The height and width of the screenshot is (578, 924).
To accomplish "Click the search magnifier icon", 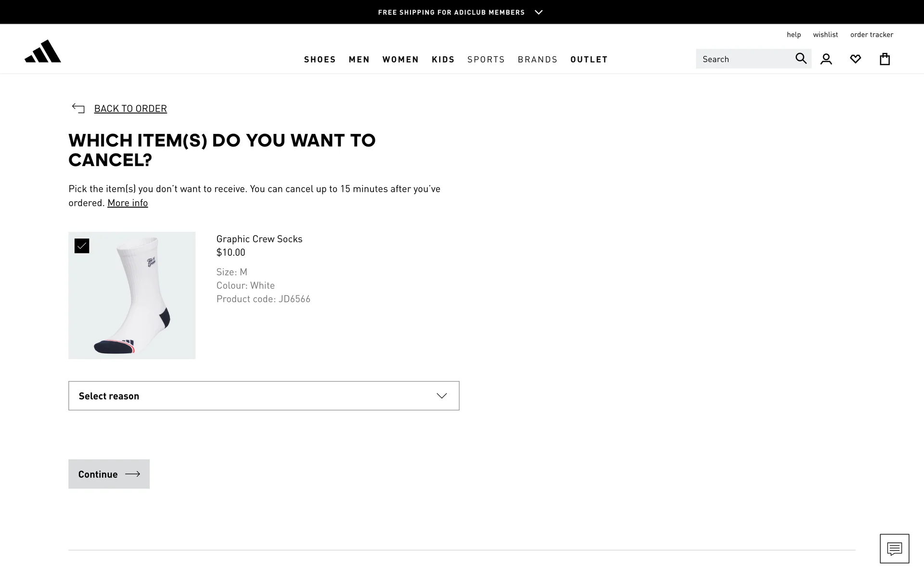I will pos(800,58).
